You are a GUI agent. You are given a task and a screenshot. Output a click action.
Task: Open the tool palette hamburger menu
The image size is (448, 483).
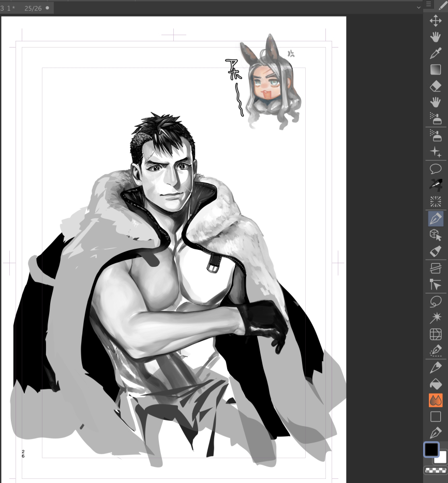click(428, 4)
